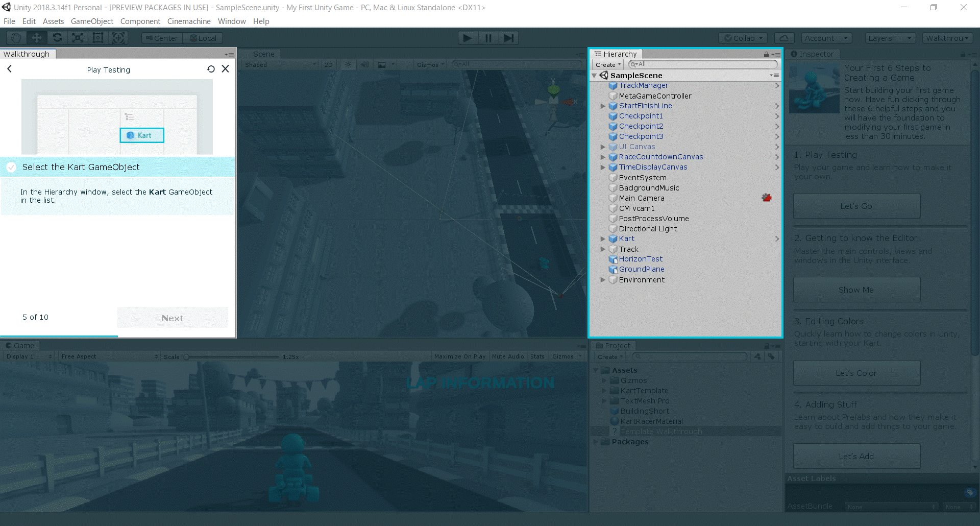
Task: Select the Move tool icon
Action: (37, 38)
